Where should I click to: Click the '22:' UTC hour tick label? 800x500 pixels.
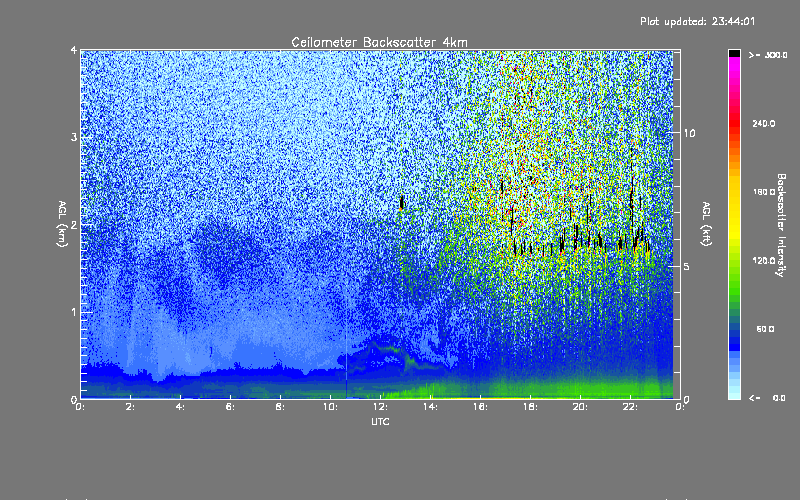pos(631,407)
